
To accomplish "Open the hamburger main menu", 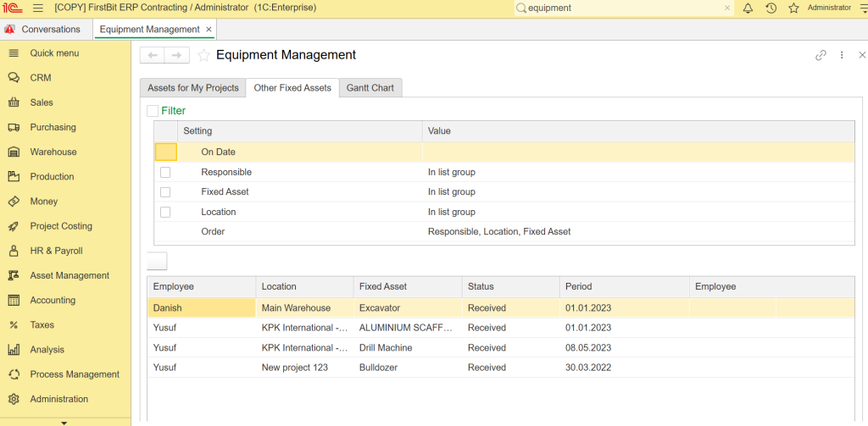I will [x=37, y=8].
